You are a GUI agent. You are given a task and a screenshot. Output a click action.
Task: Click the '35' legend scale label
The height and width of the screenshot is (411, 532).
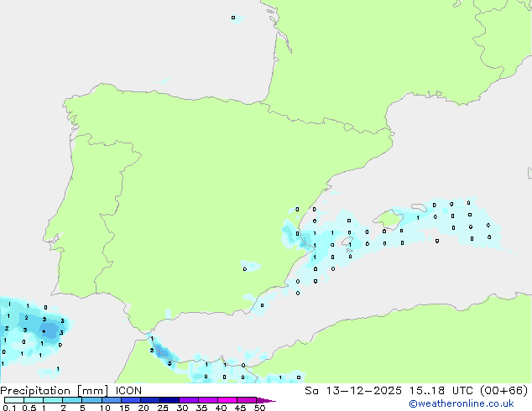pos(201,408)
